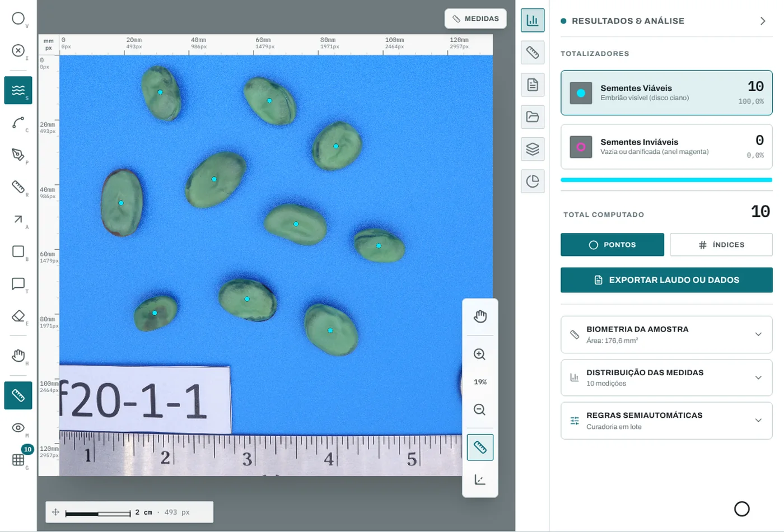784x532 pixels.
Task: Select the viable seed circle marker tool
Action: (18, 18)
